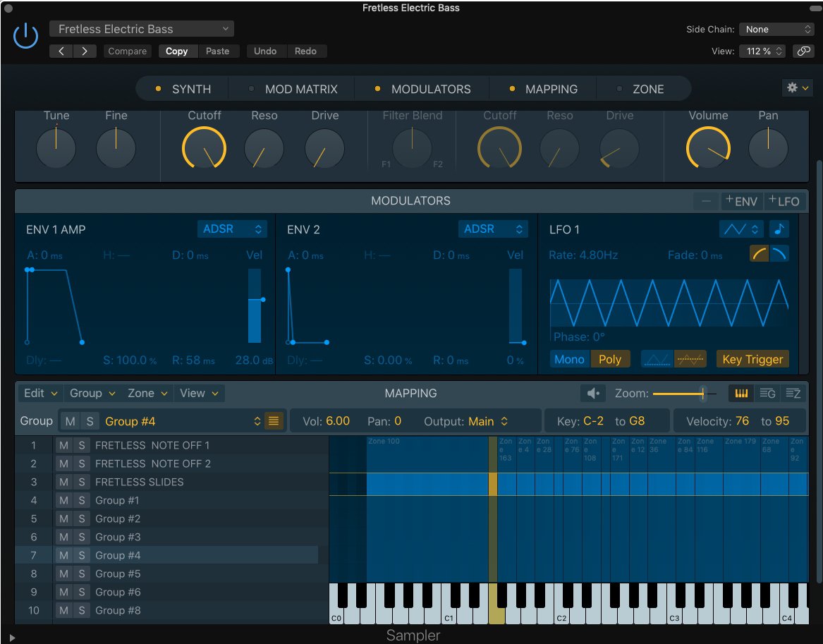Click the speaker preview icon in Mapping
This screenshot has height=644, width=823.
[x=592, y=394]
